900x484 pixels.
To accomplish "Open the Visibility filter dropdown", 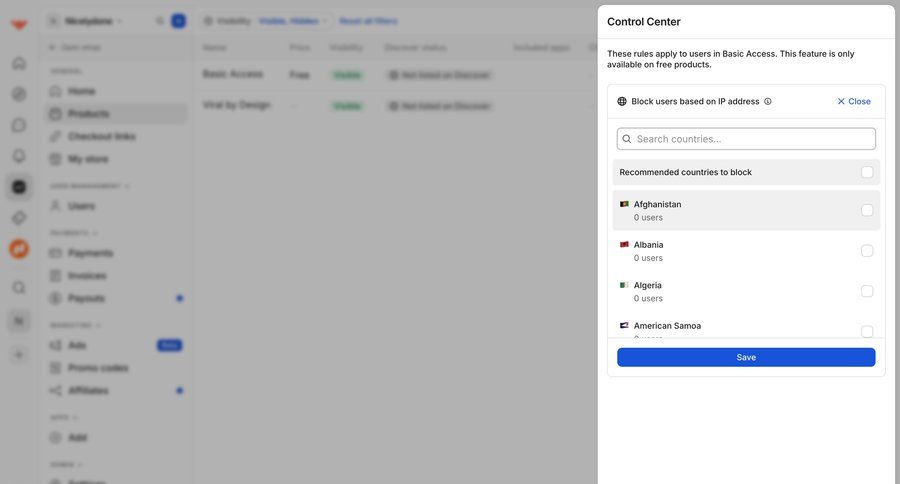I will click(267, 21).
